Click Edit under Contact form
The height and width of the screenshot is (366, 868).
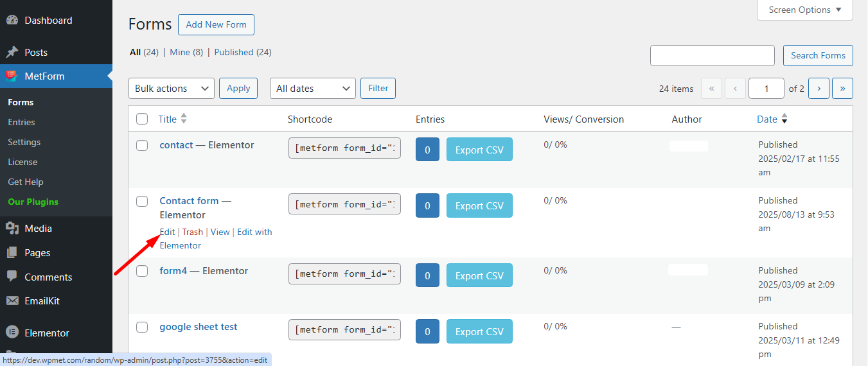coord(167,232)
